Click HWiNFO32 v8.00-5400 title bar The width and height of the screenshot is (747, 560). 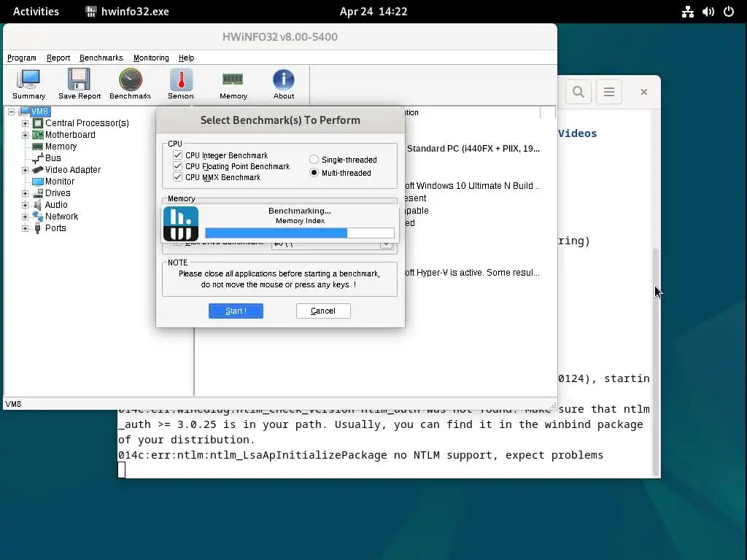(280, 36)
